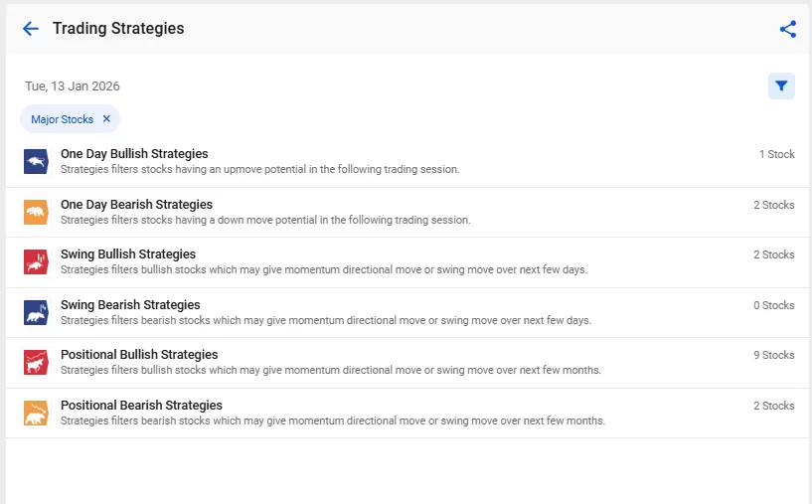Click the '1 Stock' count
Screen dimensions: 812x504
pyautogui.click(x=776, y=154)
